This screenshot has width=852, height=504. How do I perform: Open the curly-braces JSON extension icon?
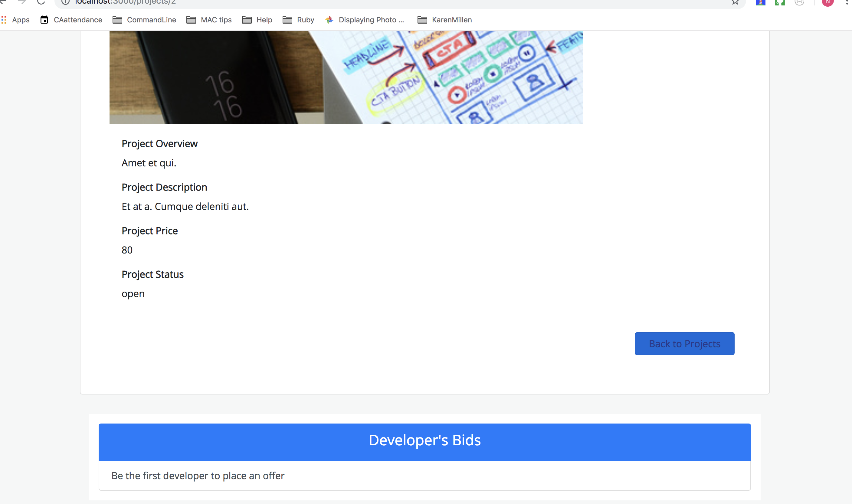click(800, 2)
